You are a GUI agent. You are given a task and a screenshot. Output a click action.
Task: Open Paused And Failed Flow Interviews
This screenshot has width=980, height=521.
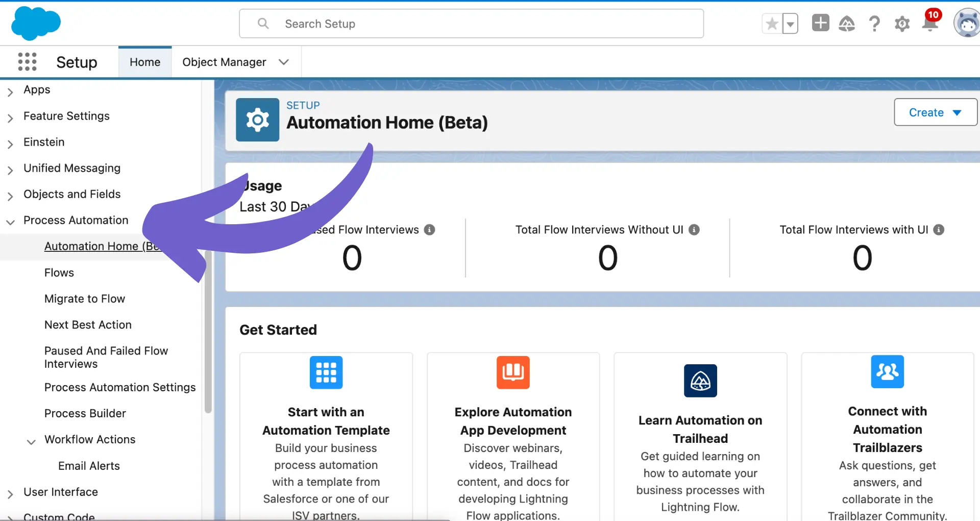(106, 357)
